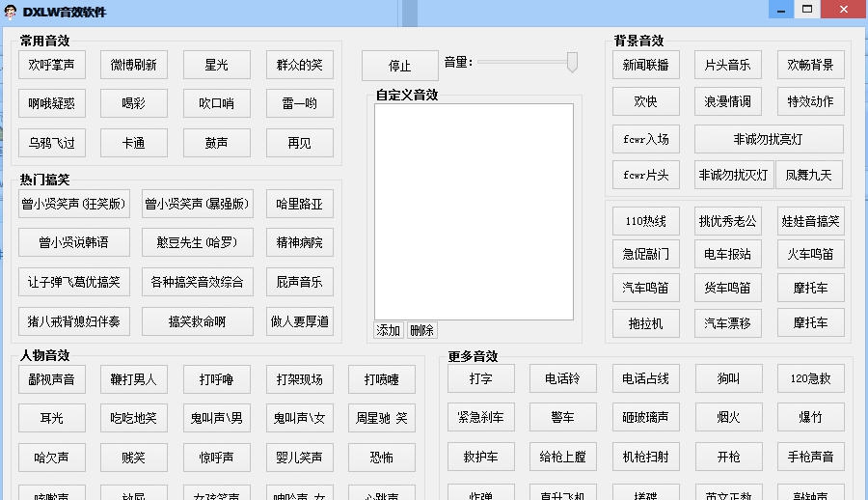The image size is (868, 500).
Task: Click the 特效动作 button
Action: 810,101
